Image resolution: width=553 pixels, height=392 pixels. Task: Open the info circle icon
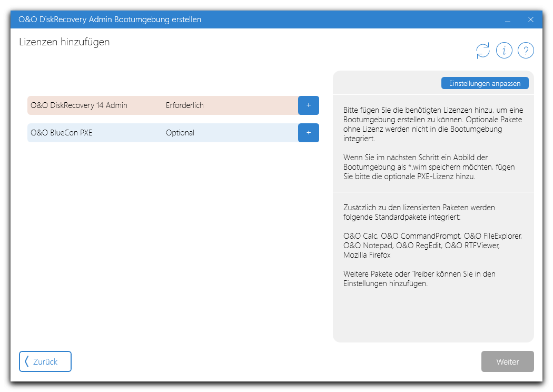[x=504, y=51]
